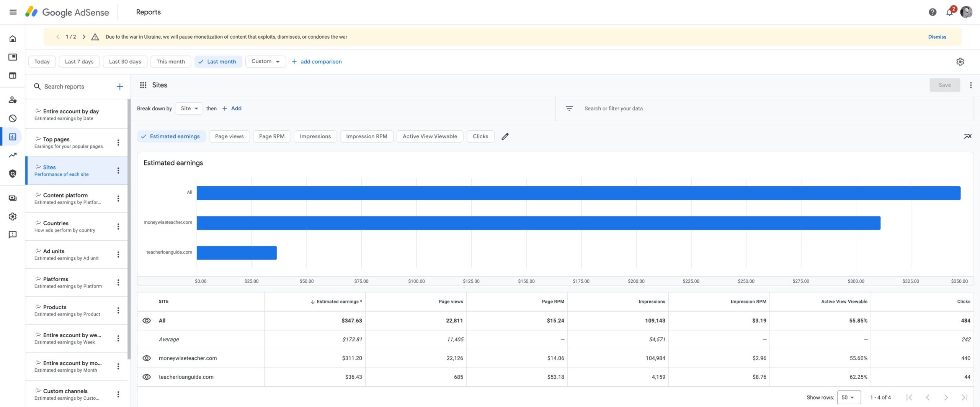Image resolution: width=980 pixels, height=407 pixels.
Task: Toggle the Impression RPM metric chip
Action: [367, 136]
